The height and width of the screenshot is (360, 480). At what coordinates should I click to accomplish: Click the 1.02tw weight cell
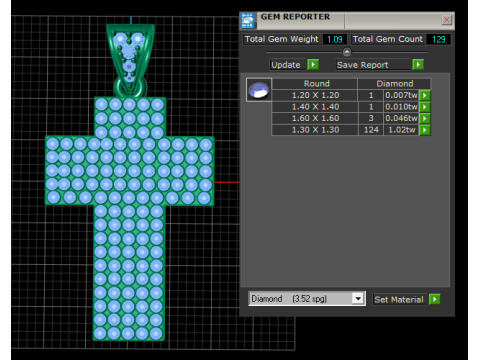click(x=401, y=130)
